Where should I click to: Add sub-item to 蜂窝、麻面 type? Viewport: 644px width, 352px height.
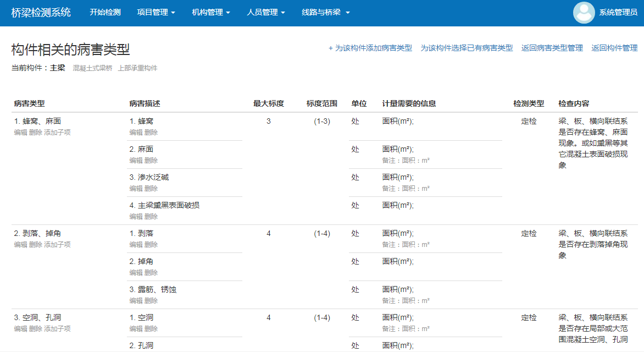(57, 133)
